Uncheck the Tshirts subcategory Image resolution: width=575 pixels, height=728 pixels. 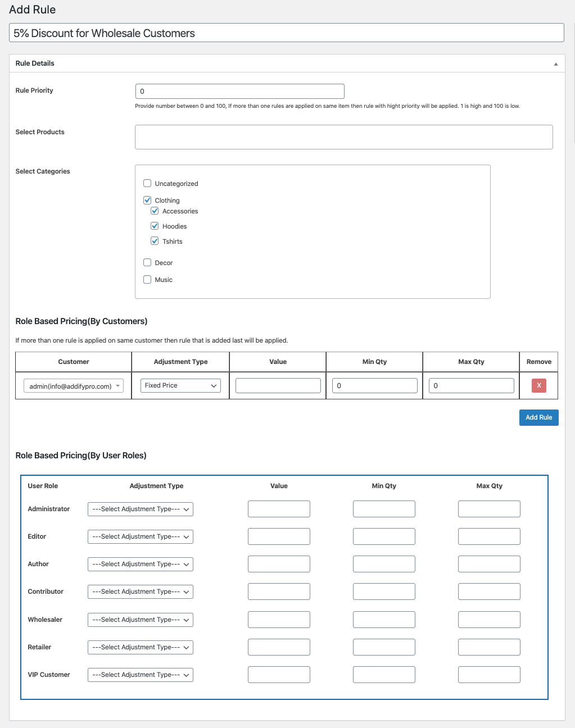(x=155, y=241)
